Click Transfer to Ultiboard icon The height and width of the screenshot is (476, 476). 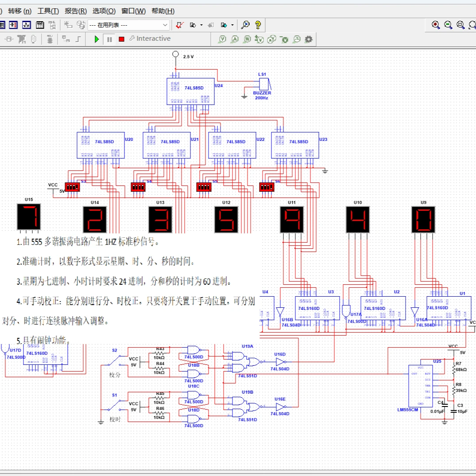click(193, 25)
